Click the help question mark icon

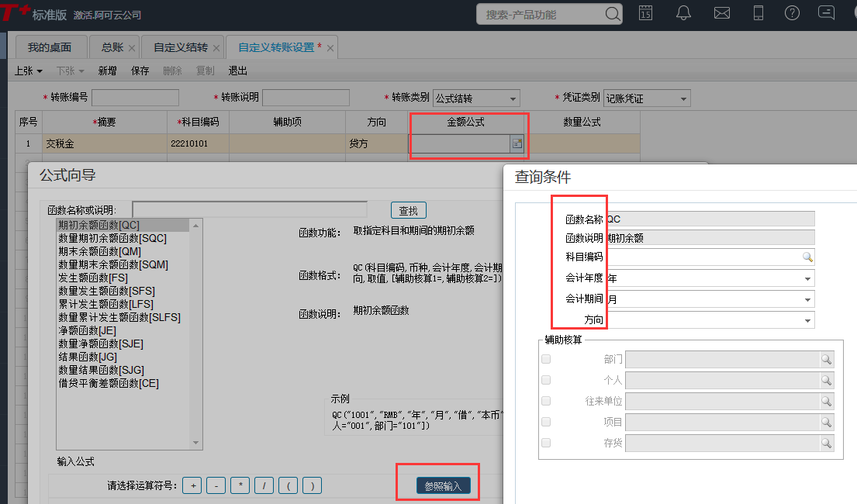tap(792, 13)
